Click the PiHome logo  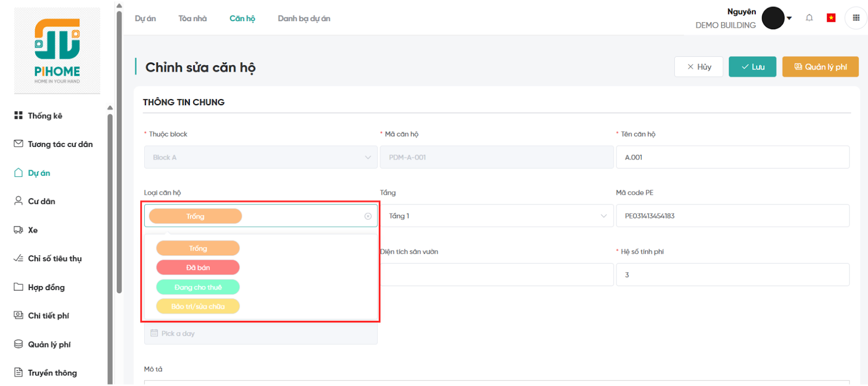click(57, 51)
